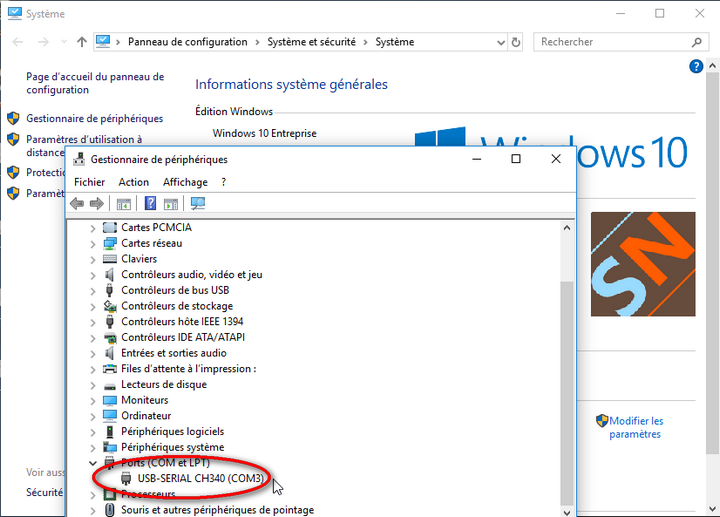Select Périphériques système tree item
Screen dimensions: 720x517
tap(172, 447)
